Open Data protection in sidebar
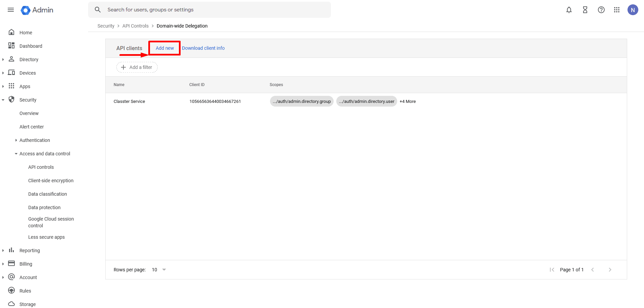Image resolution: width=644 pixels, height=308 pixels. [44, 207]
